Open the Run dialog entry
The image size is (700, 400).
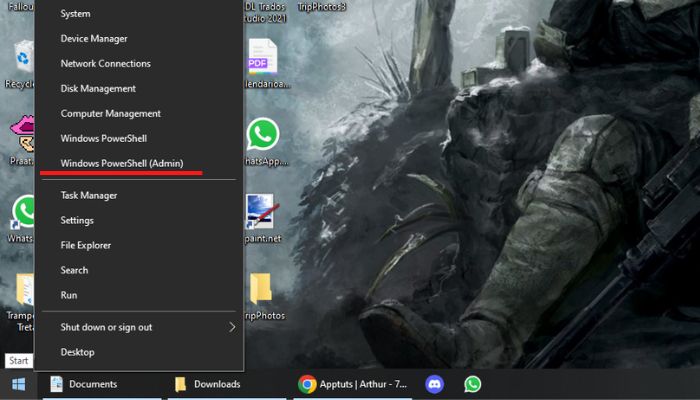pos(139,296)
